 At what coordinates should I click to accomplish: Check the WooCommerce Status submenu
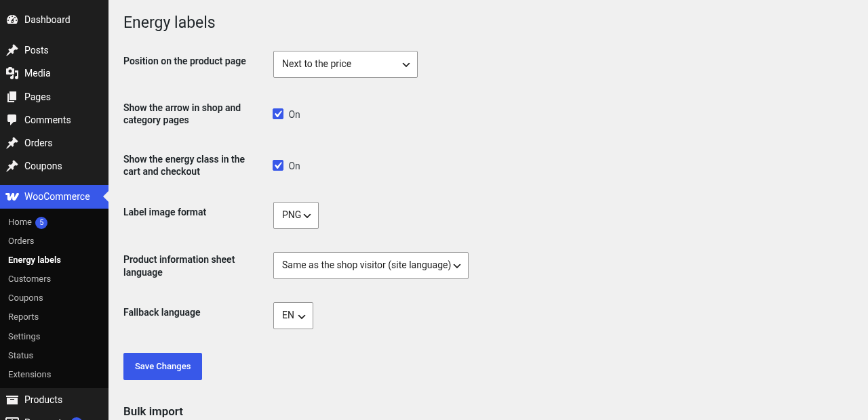(x=20, y=356)
